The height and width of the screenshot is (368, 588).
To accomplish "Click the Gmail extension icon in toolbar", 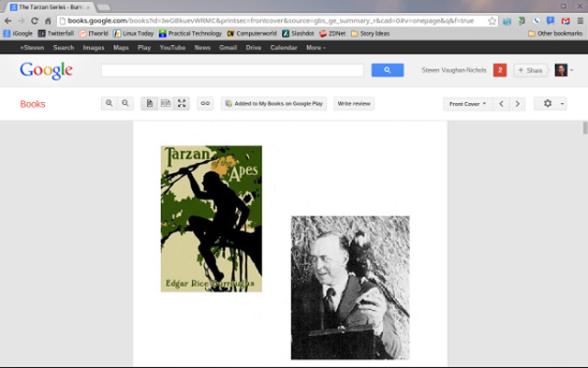I will [566, 21].
